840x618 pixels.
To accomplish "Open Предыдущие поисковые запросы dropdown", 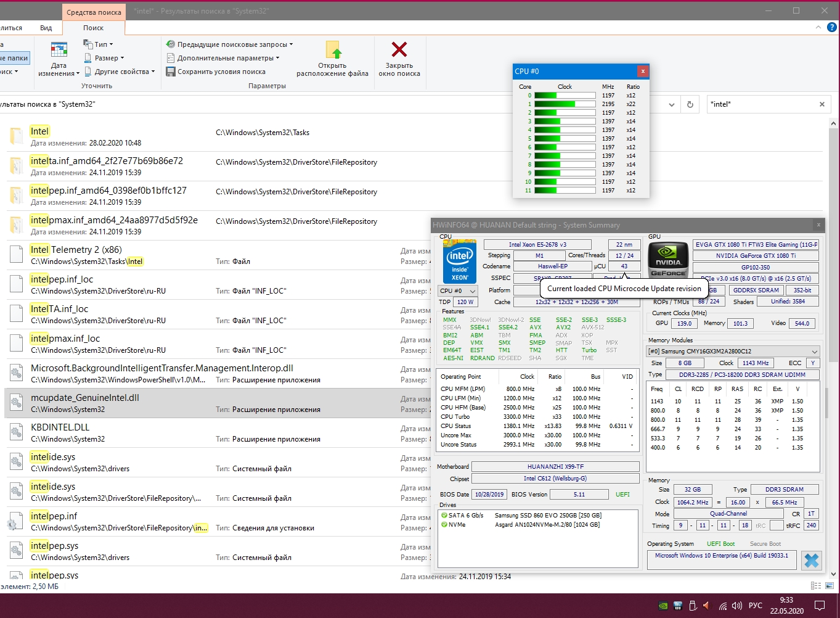I will click(x=229, y=44).
